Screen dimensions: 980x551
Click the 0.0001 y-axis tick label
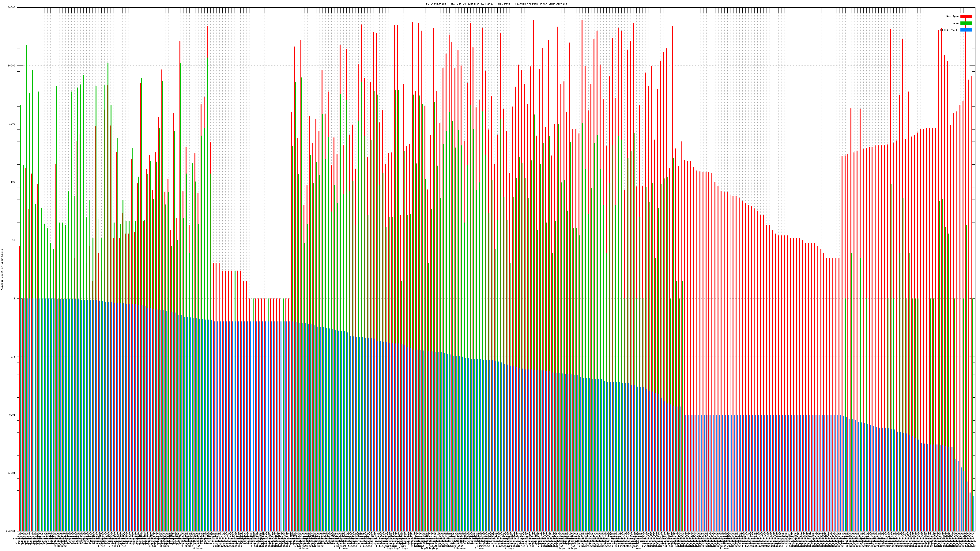coord(11,531)
